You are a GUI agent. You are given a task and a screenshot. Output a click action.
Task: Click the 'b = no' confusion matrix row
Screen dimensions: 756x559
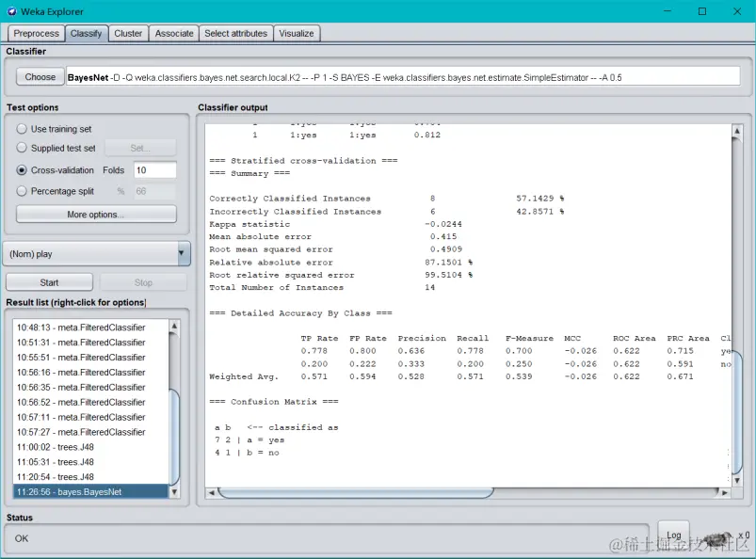coord(247,453)
